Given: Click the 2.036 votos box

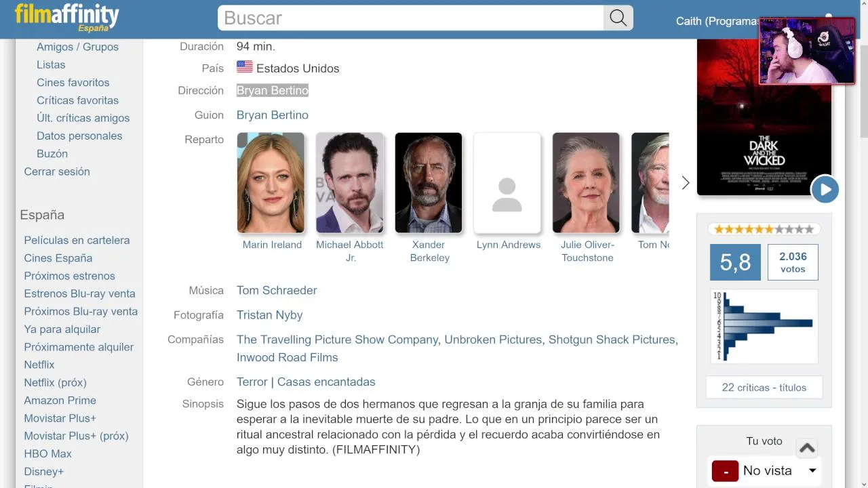Looking at the screenshot, I should click(793, 262).
